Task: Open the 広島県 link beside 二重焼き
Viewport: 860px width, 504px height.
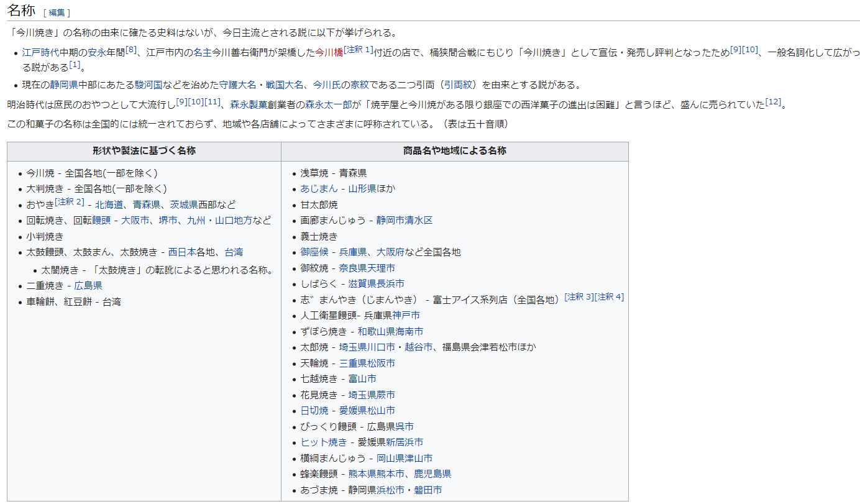Action: tap(88, 286)
